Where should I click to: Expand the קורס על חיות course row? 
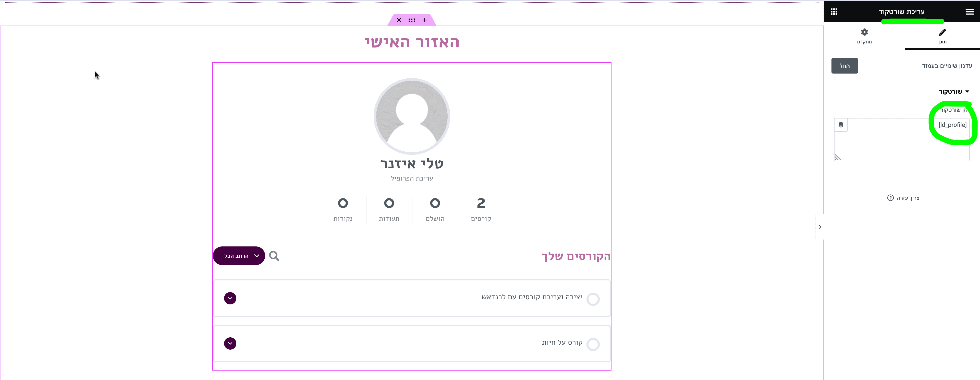(230, 343)
